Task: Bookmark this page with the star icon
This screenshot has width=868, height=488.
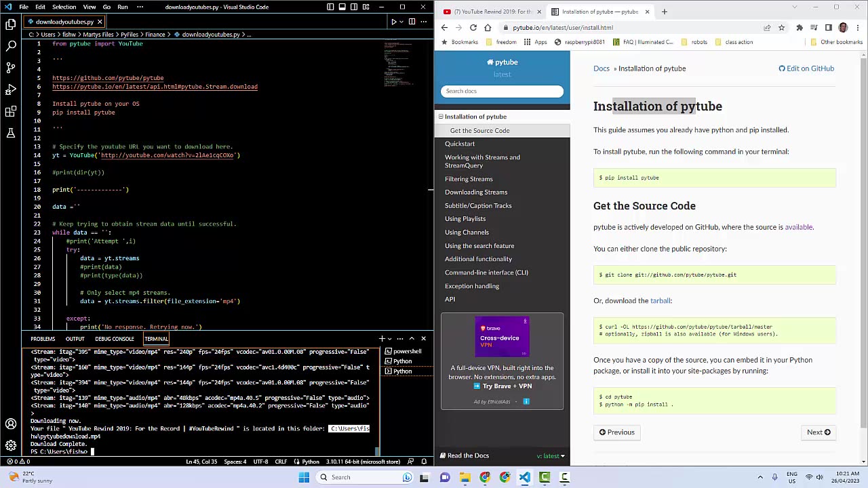Action: [x=781, y=28]
